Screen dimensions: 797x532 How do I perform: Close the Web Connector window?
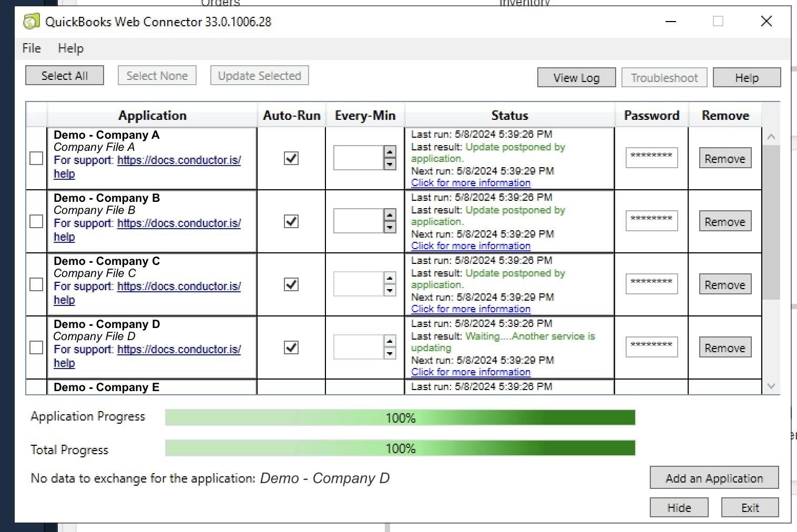(767, 21)
